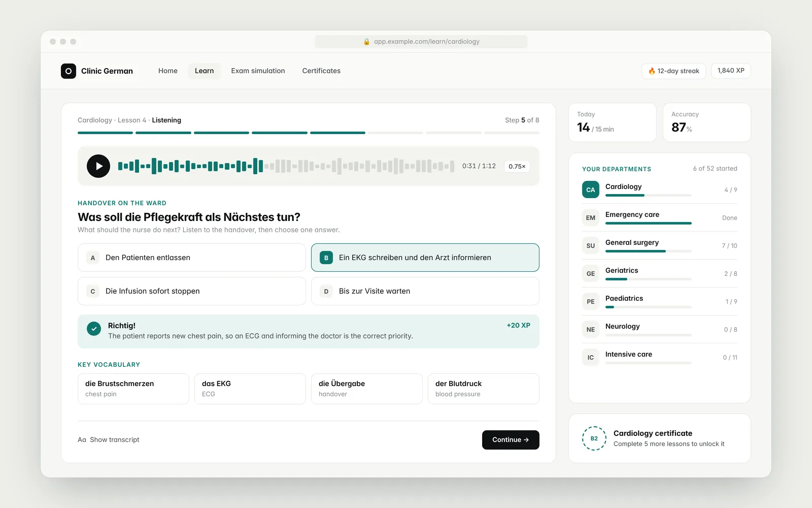The width and height of the screenshot is (812, 508).
Task: Open the 1,840 XP badge
Action: pos(731,71)
